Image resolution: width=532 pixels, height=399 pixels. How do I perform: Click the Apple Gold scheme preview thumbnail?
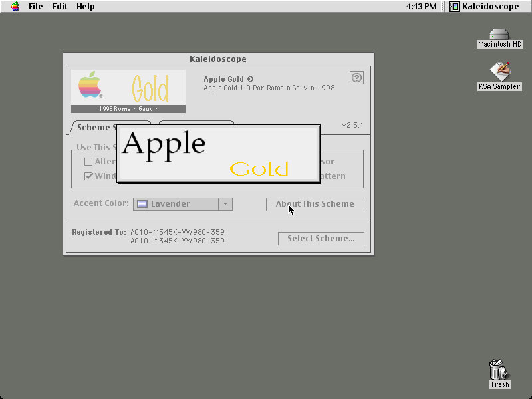pyautogui.click(x=128, y=91)
